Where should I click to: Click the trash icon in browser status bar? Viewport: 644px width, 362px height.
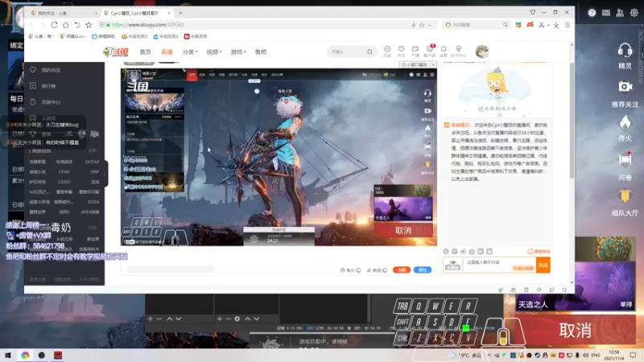click(526, 290)
